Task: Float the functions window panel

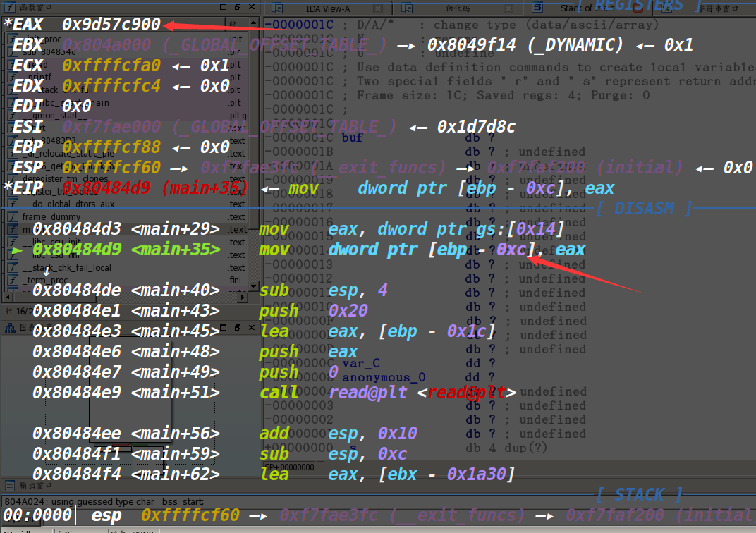Action: pos(238,8)
